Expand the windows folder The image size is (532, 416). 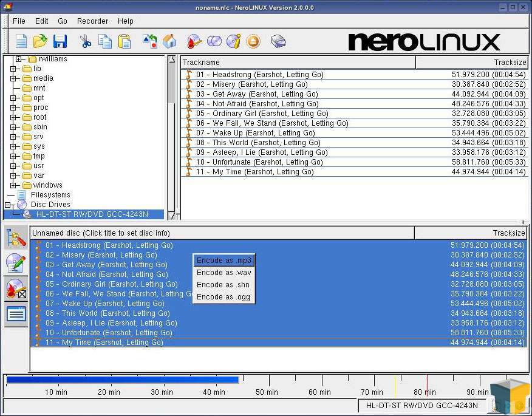tap(13, 185)
